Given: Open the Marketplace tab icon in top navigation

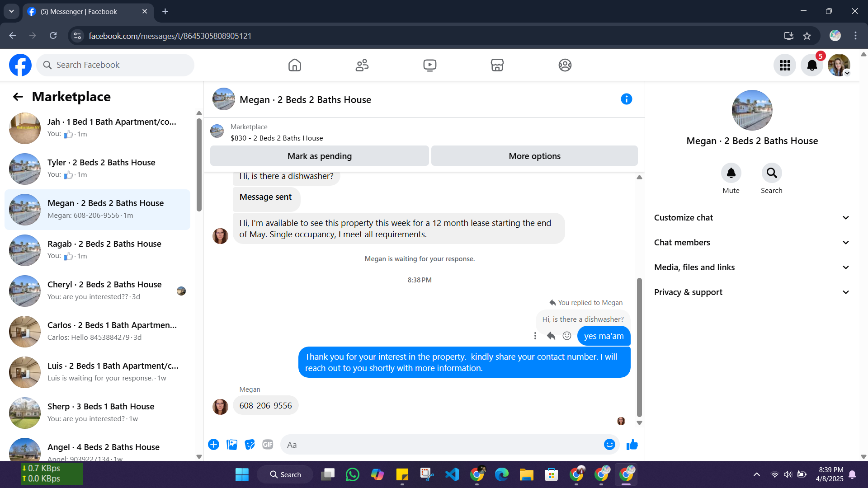Looking at the screenshot, I should (497, 65).
